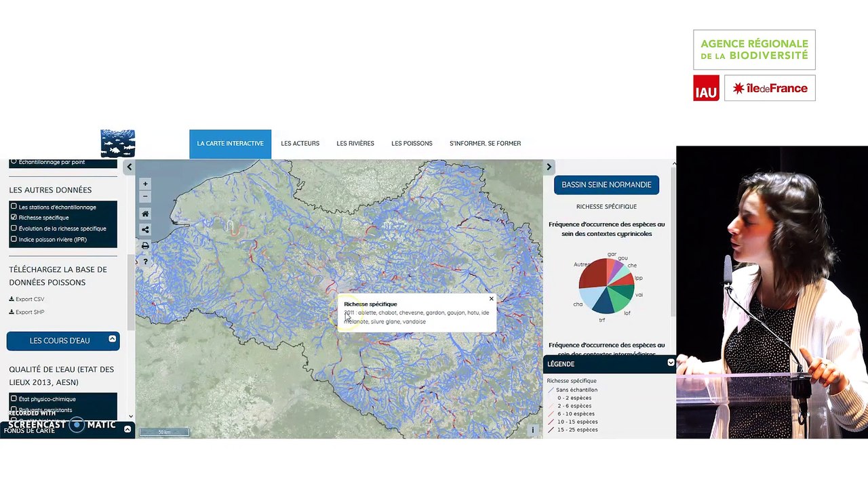The image size is (868, 488).
Task: Share the map with share icon
Action: (x=145, y=230)
